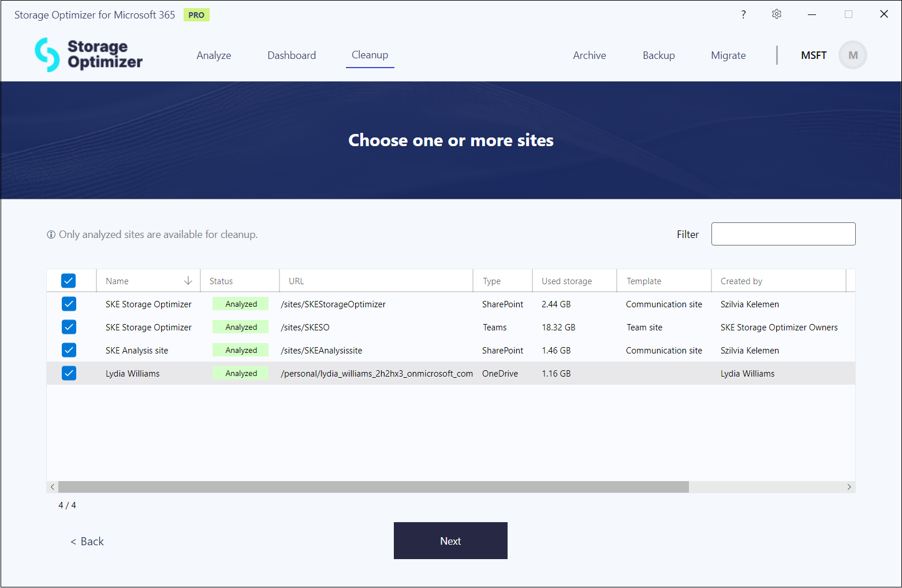Click the scrollbar left arrow
The height and width of the screenshot is (588, 902).
[x=53, y=487]
